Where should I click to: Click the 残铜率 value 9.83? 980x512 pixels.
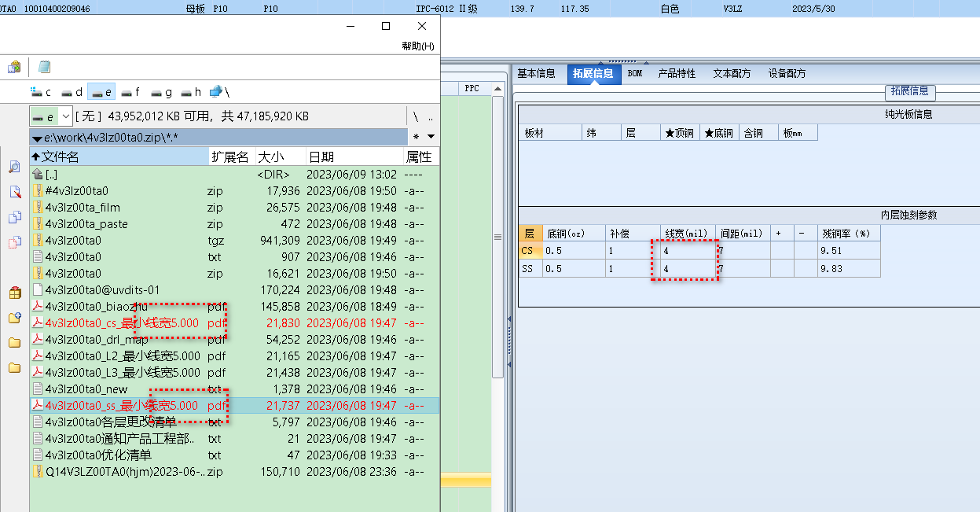click(849, 269)
